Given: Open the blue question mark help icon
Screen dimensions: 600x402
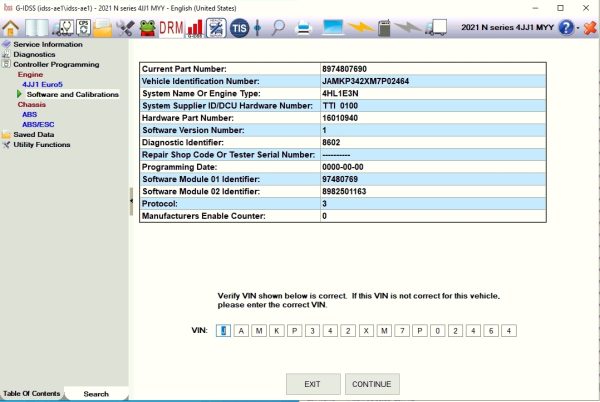Looking at the screenshot, I should [x=566, y=28].
